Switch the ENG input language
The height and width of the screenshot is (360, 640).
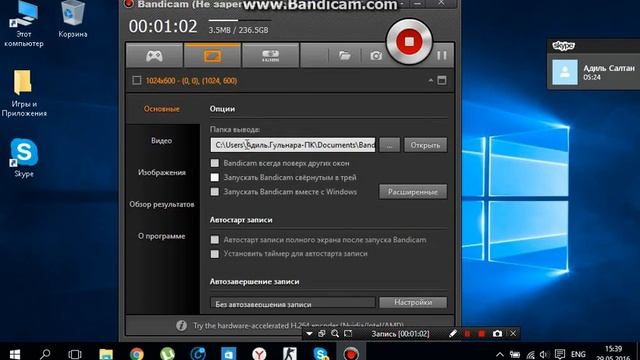click(x=578, y=354)
